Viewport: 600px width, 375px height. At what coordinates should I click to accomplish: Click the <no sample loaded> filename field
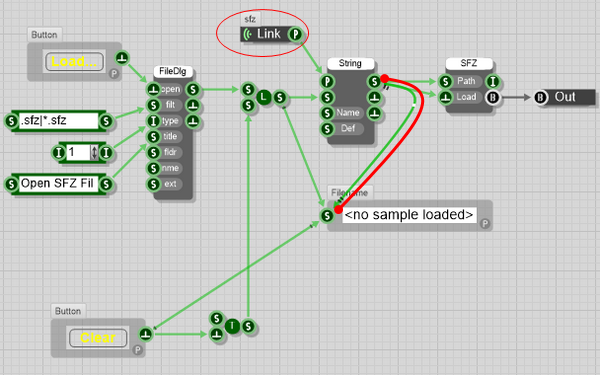click(x=409, y=215)
